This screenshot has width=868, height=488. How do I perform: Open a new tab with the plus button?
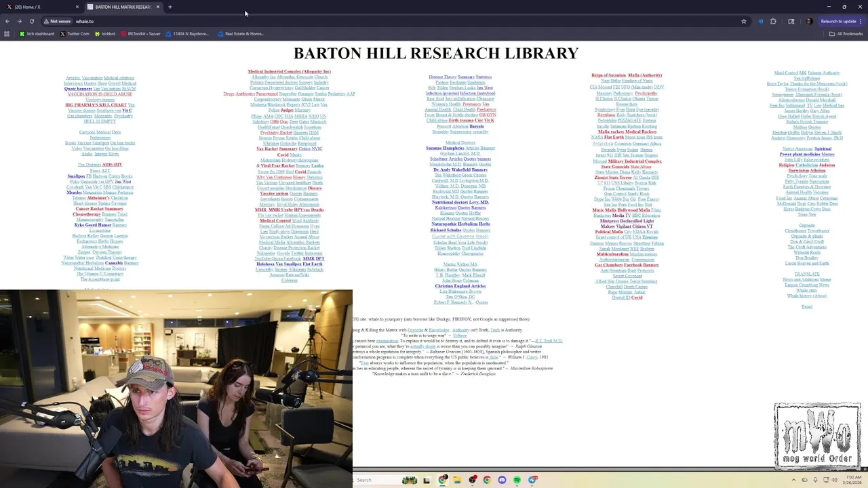[170, 7]
